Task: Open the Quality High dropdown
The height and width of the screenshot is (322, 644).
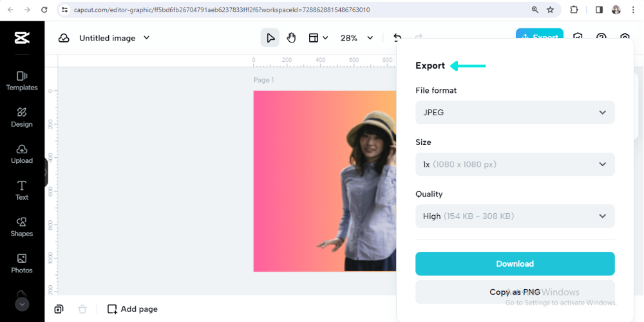Action: pyautogui.click(x=515, y=216)
